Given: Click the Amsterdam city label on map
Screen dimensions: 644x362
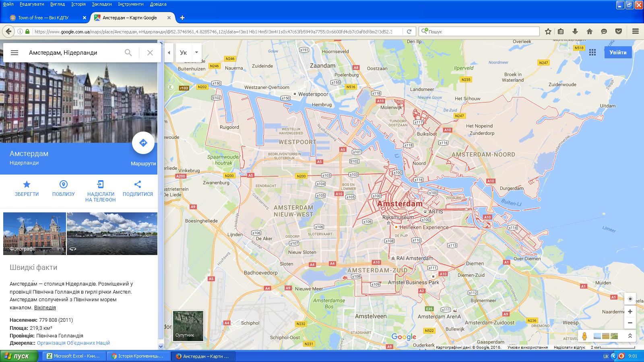Looking at the screenshot, I should [x=400, y=204].
